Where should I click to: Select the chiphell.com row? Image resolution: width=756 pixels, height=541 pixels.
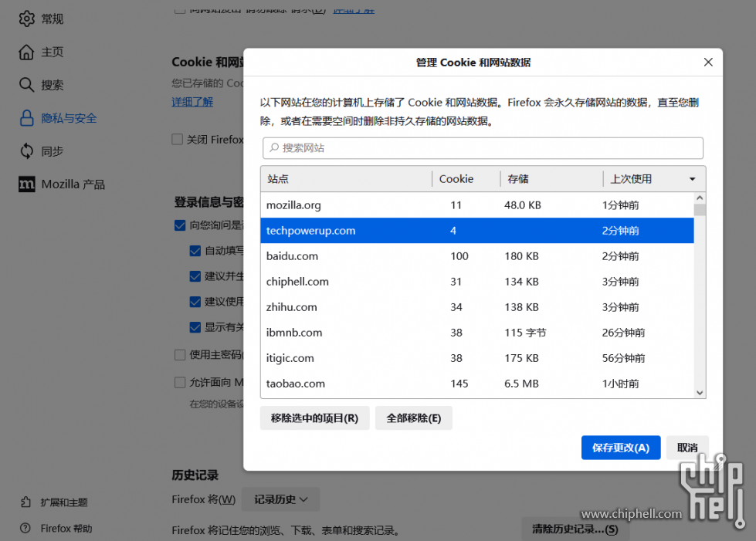pos(477,282)
